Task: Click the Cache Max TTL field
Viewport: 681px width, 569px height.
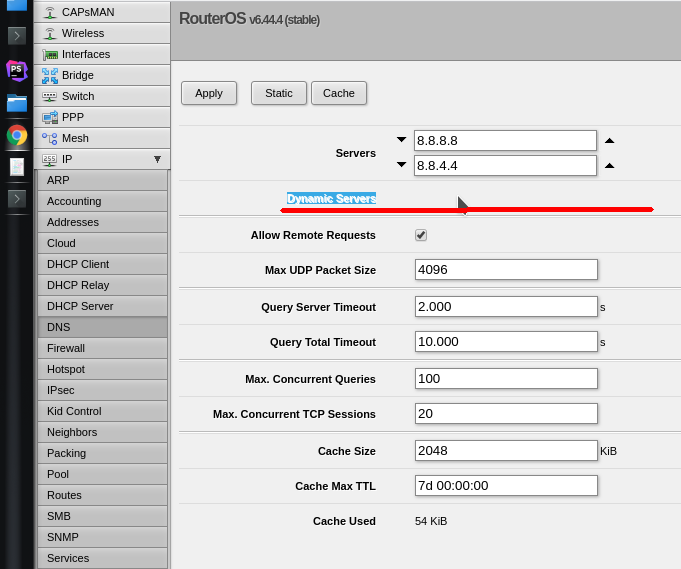Action: click(x=506, y=486)
